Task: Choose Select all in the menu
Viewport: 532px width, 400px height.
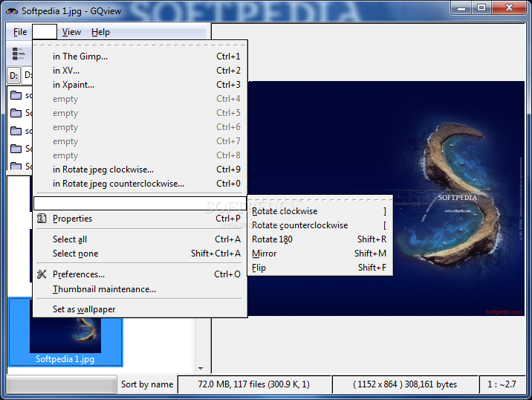Action: click(140, 239)
